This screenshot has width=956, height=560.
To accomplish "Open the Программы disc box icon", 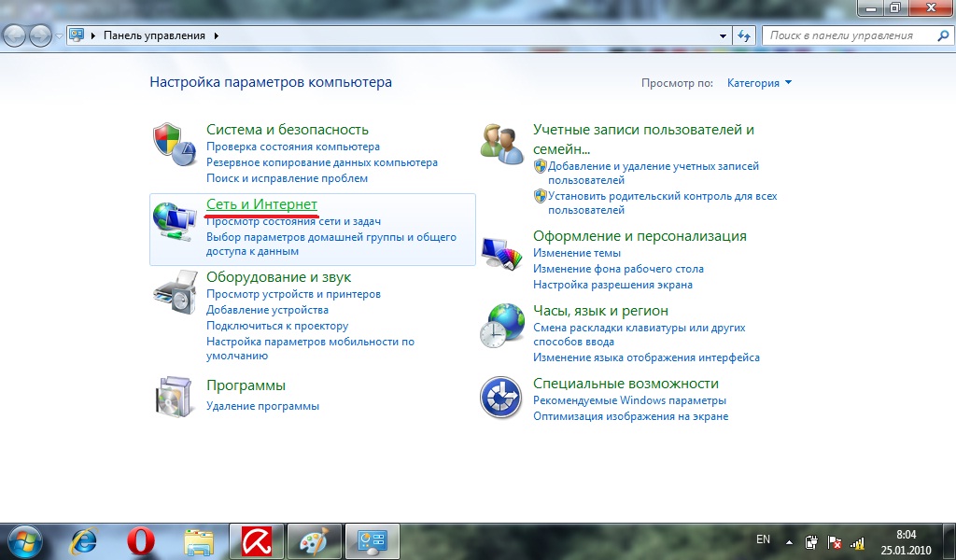I will click(175, 397).
